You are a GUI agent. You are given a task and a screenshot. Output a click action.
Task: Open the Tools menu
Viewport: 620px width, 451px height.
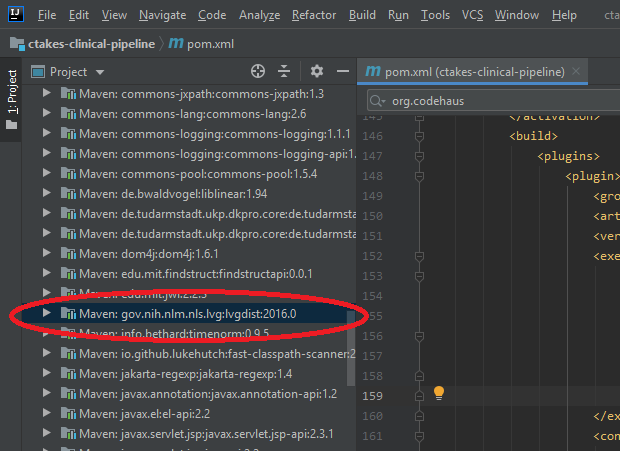pyautogui.click(x=435, y=15)
